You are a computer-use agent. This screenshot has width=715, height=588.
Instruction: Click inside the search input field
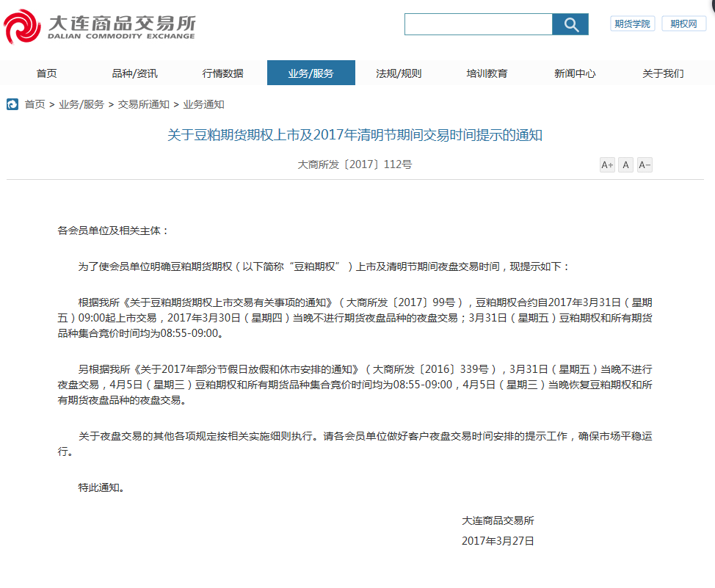477,23
